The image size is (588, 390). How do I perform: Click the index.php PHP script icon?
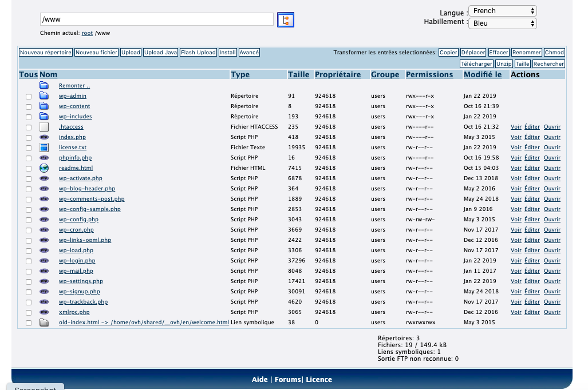click(44, 137)
